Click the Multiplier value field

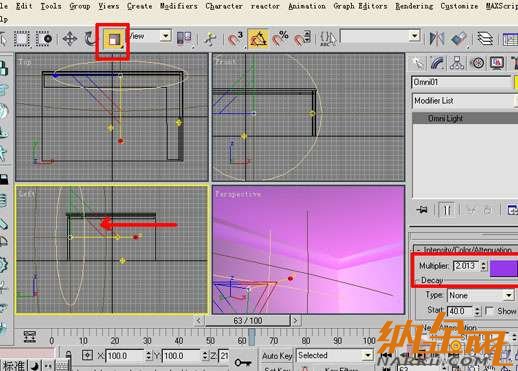[x=466, y=266]
